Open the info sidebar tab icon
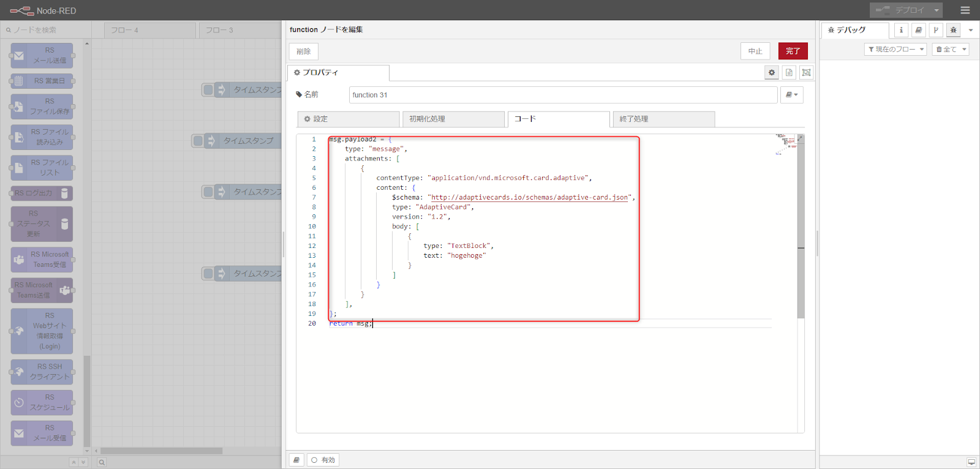The image size is (980, 469). (901, 30)
